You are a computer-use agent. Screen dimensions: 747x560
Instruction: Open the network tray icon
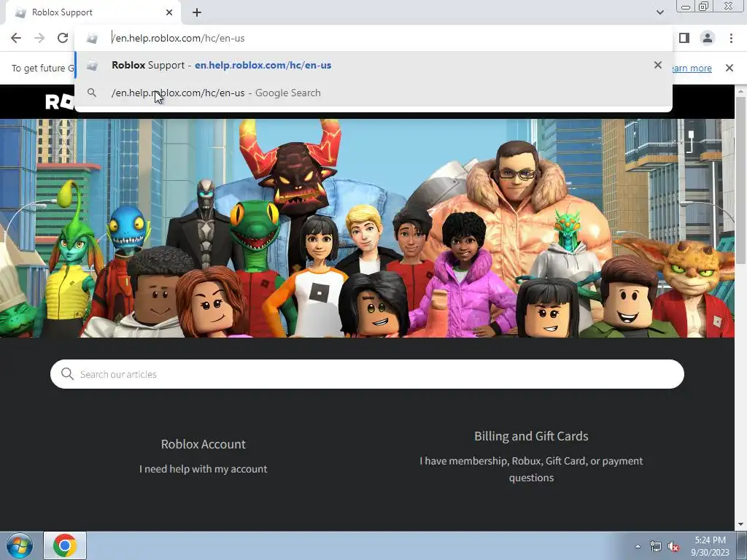pos(656,547)
